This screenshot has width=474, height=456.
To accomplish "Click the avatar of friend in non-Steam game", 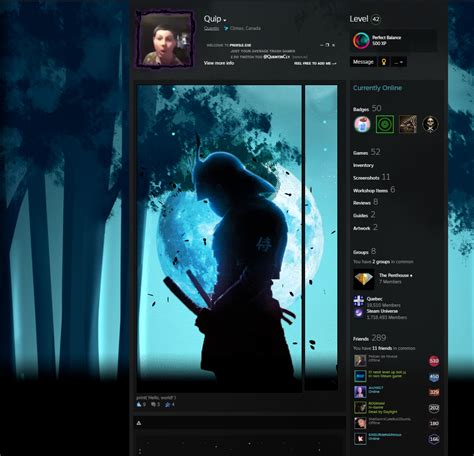I will click(360, 376).
